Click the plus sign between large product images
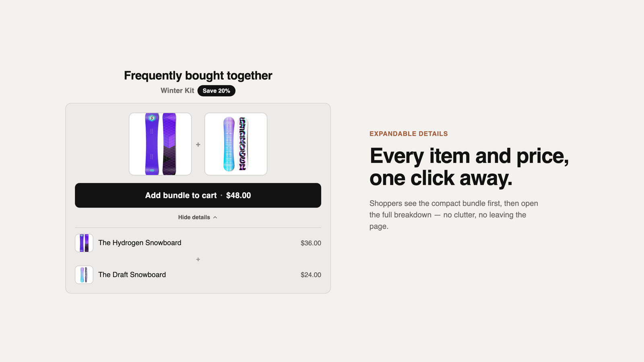The height and width of the screenshot is (362, 644). pyautogui.click(x=198, y=144)
